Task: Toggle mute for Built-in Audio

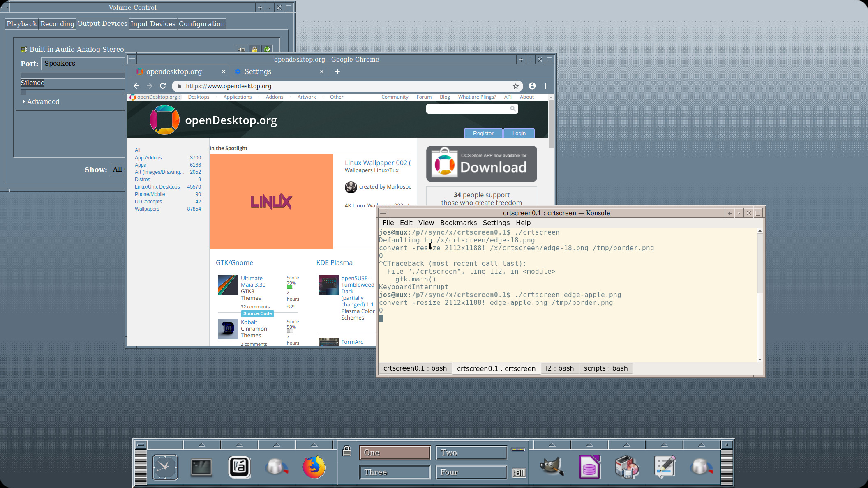Action: tap(242, 49)
